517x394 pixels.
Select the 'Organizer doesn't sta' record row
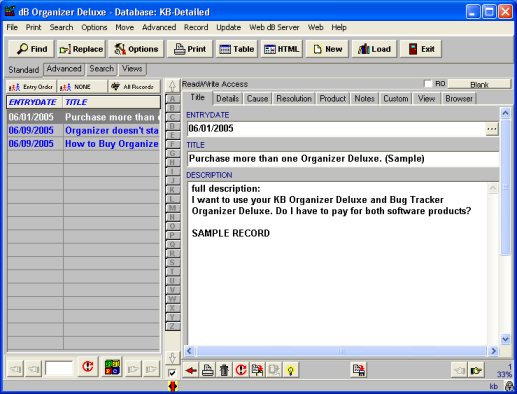point(83,130)
